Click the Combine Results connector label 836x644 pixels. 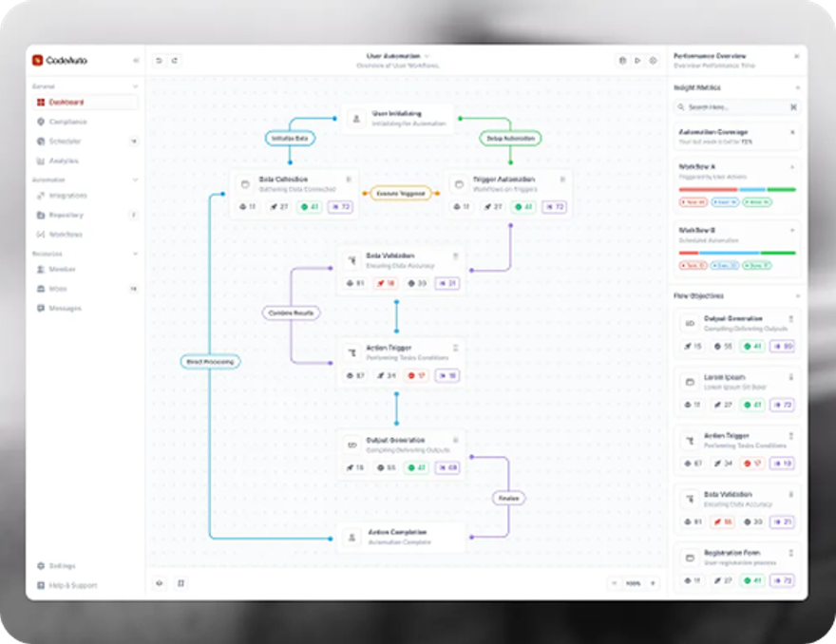[291, 313]
